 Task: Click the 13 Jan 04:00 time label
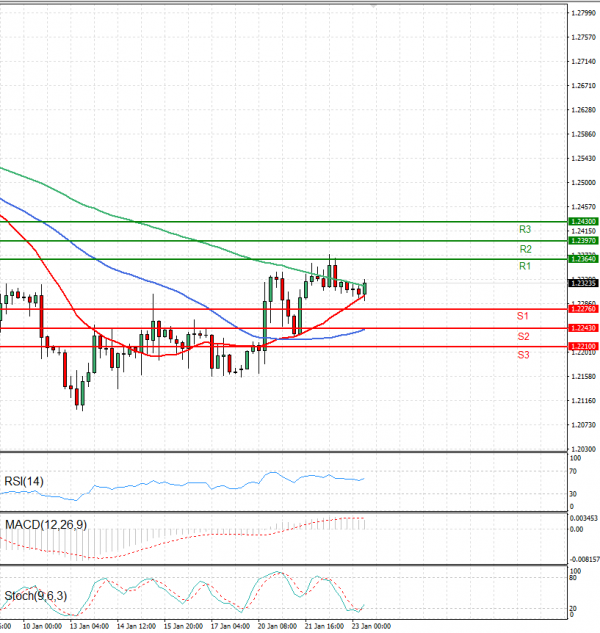point(89,626)
